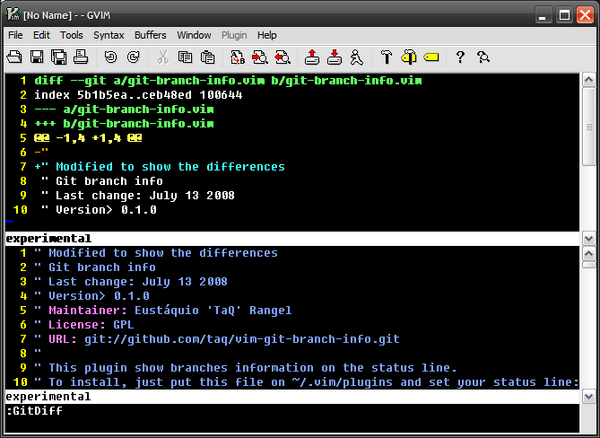Expand the Tools menu

point(71,35)
